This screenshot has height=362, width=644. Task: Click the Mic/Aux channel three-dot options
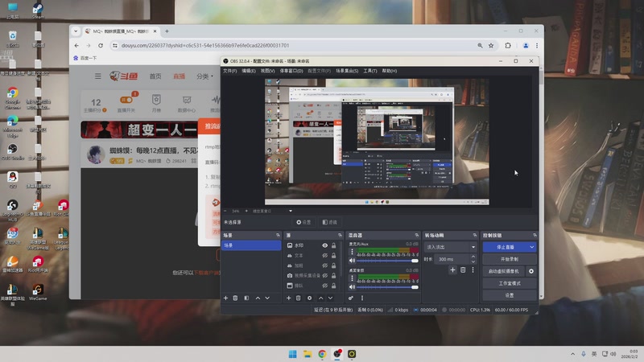(352, 251)
